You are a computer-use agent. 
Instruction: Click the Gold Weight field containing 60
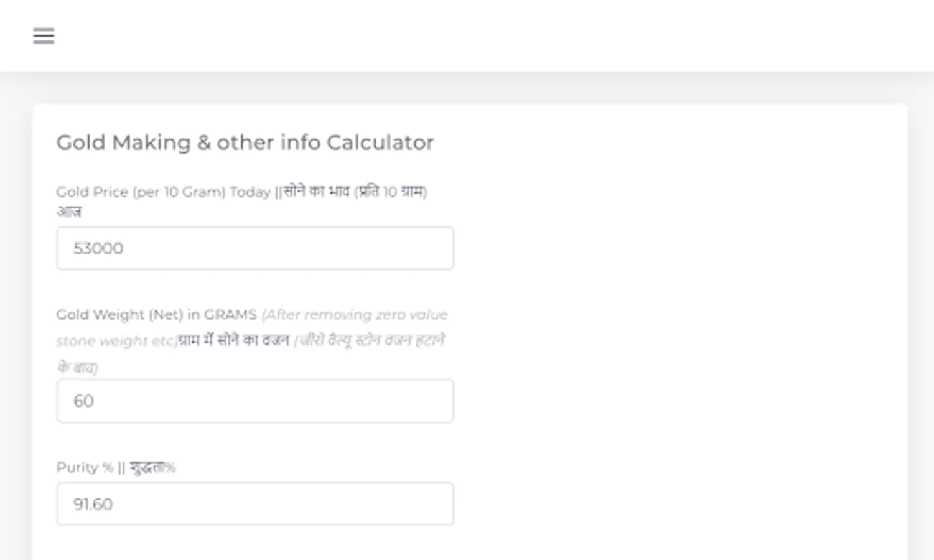tap(255, 401)
